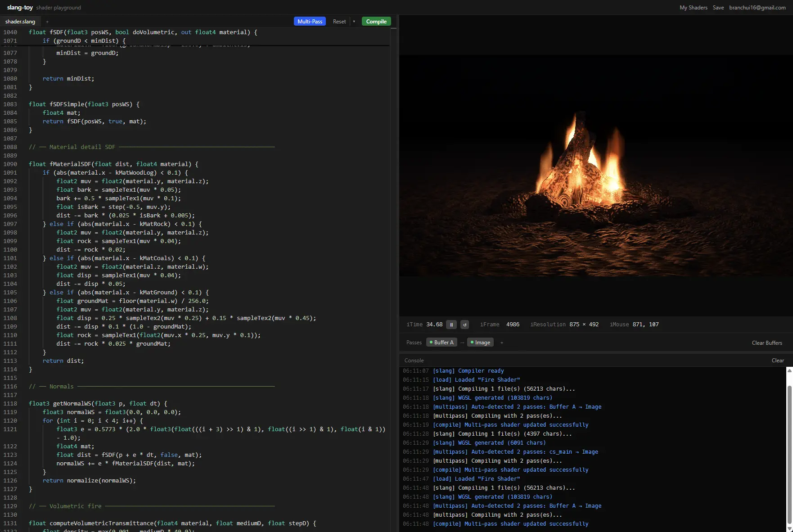Switch to the shader.slang tab
The width and height of the screenshot is (793, 532).
click(20, 22)
